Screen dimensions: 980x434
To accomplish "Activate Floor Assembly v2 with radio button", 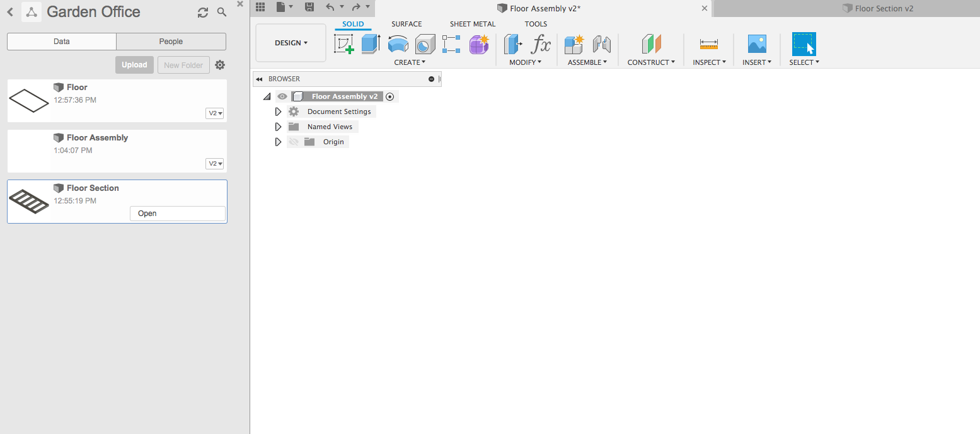I will point(390,96).
